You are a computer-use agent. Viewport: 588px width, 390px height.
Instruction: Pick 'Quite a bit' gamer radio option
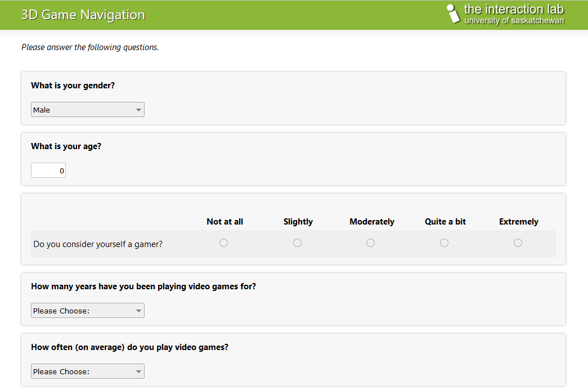(x=445, y=243)
